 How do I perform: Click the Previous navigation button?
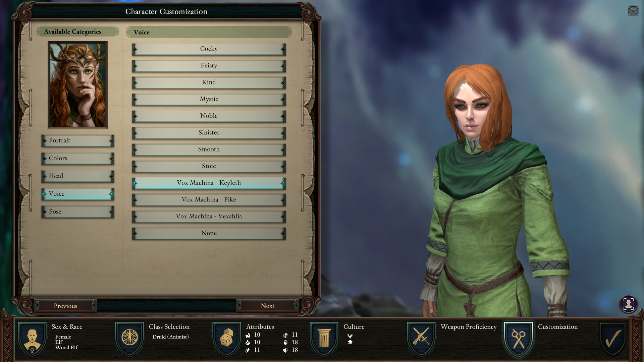click(x=65, y=305)
